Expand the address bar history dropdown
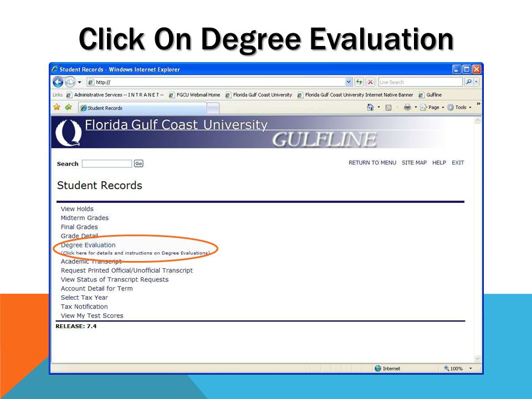The image size is (532, 399). pyautogui.click(x=349, y=82)
